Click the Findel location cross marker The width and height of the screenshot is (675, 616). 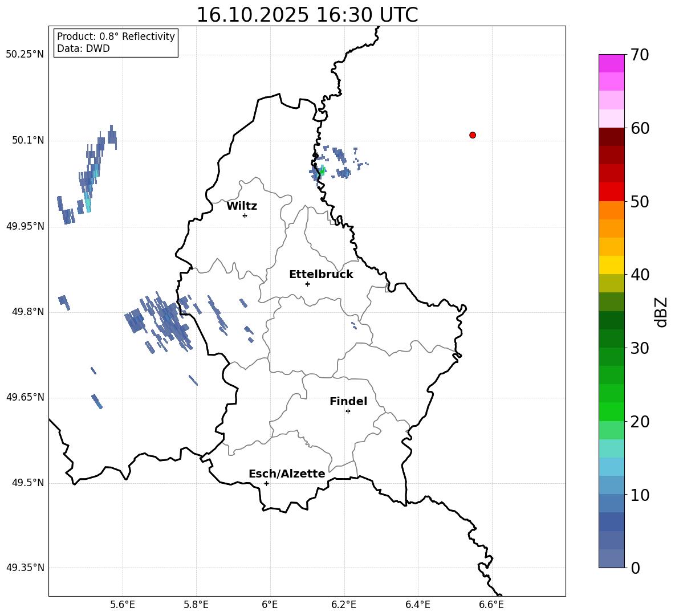point(348,411)
